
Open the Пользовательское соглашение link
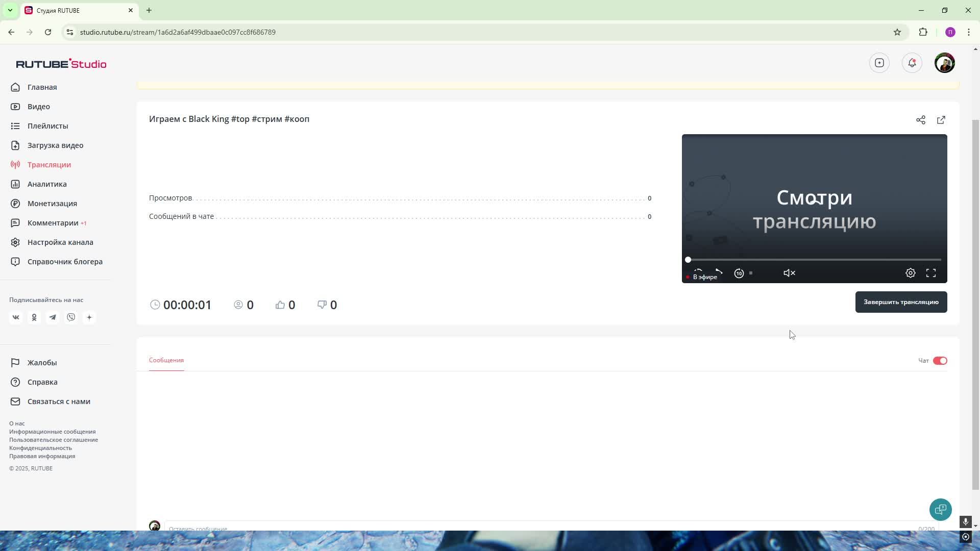pyautogui.click(x=54, y=440)
